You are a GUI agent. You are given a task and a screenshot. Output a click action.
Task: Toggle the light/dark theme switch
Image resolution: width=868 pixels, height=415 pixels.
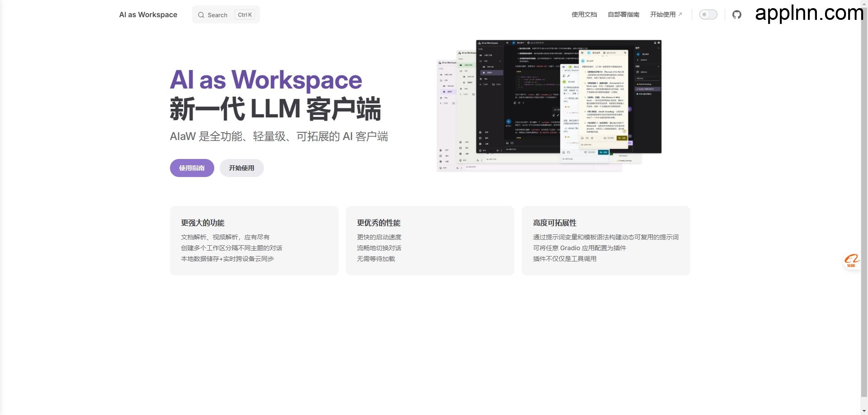click(x=708, y=14)
